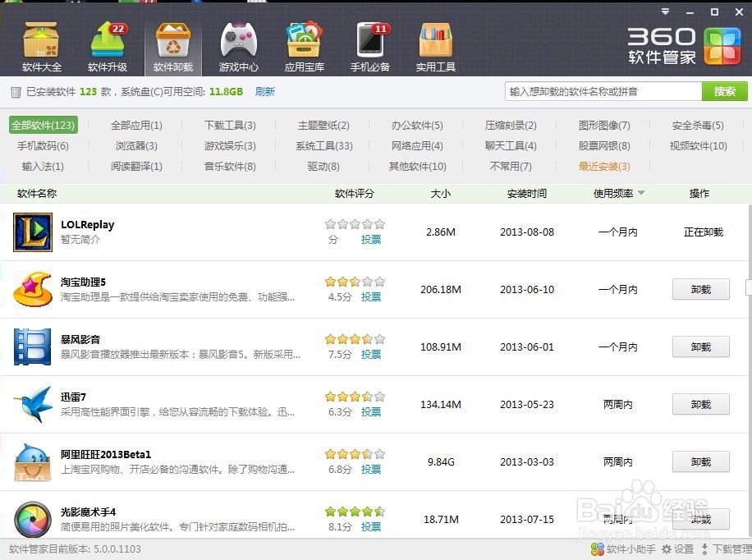This screenshot has height=560, width=752.
Task: Select the 全部软件(123) category
Action: pyautogui.click(x=44, y=126)
